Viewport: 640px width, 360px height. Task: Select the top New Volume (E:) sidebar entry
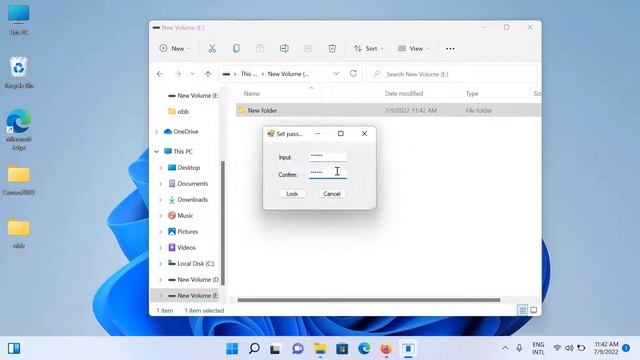tap(193, 96)
